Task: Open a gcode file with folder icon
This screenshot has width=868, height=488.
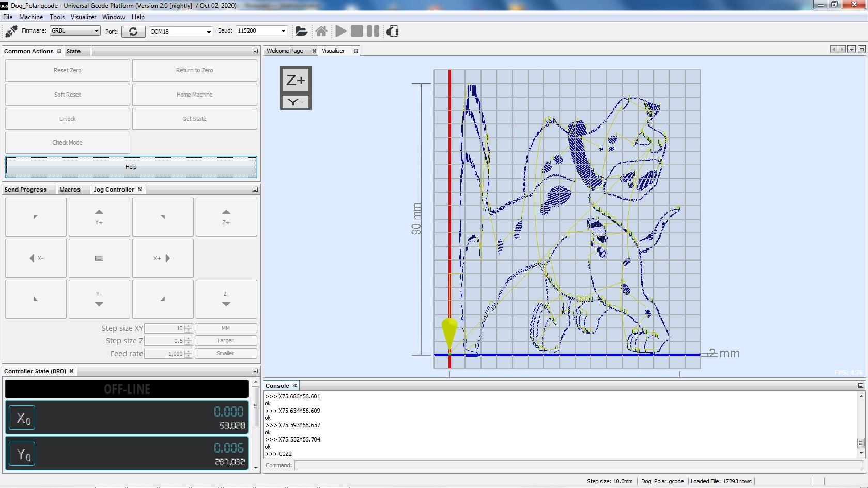Action: pos(301,32)
